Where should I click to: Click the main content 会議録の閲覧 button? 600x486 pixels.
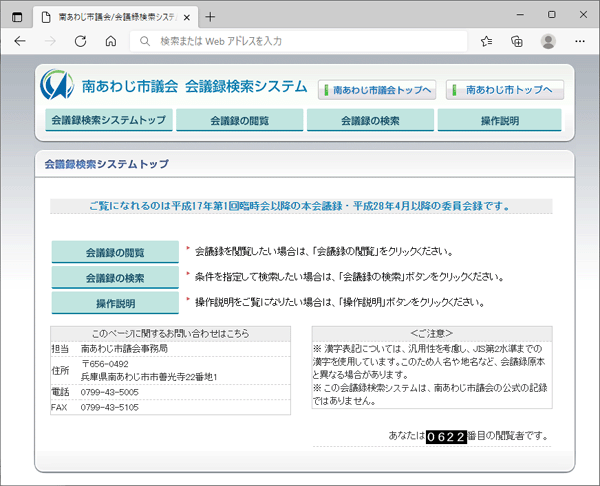[115, 252]
